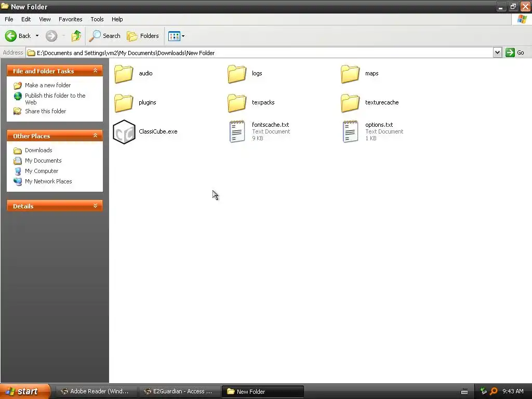Image resolution: width=532 pixels, height=399 pixels.
Task: Select the texturecache folder icon
Action: click(x=350, y=103)
